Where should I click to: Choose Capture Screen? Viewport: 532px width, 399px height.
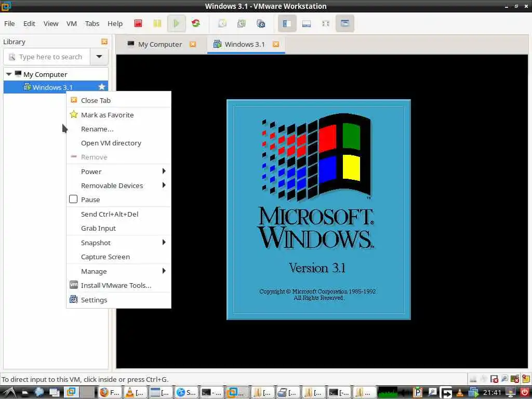[x=118, y=257]
